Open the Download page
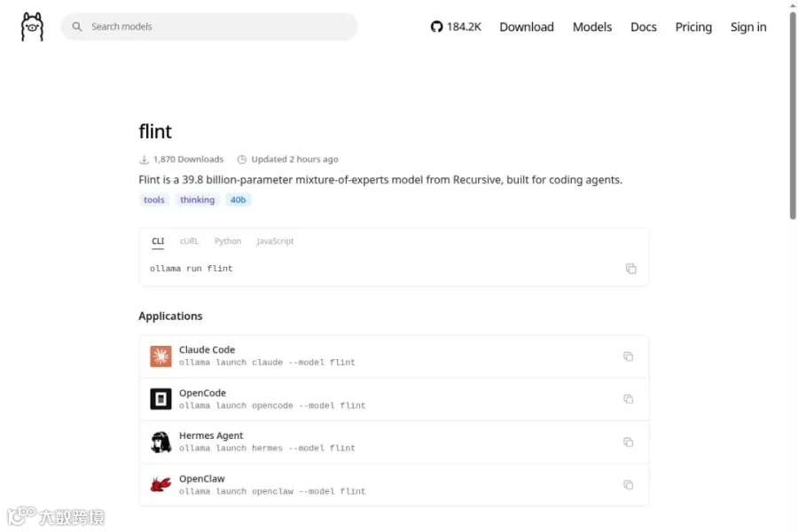The height and width of the screenshot is (532, 798). point(526,27)
